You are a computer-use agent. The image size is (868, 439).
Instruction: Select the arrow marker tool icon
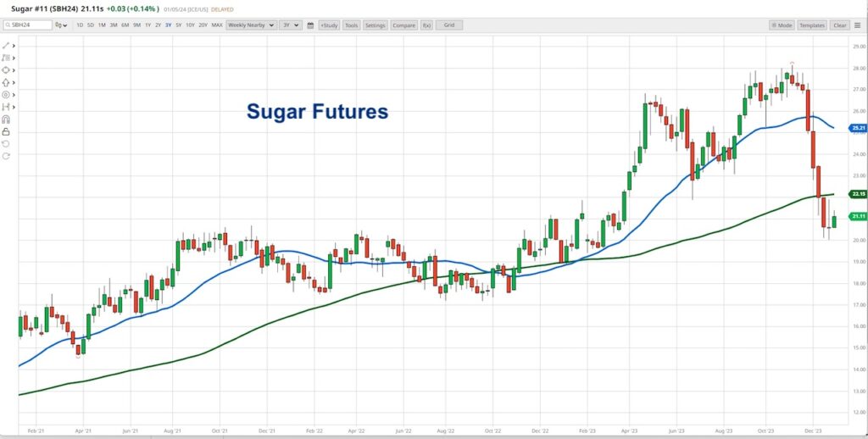6,82
